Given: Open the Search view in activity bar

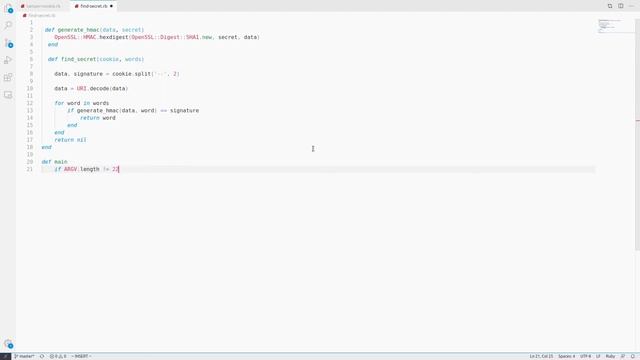Looking at the screenshot, I should pos(8,25).
